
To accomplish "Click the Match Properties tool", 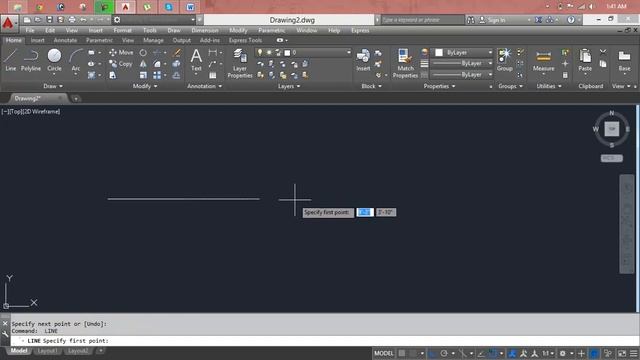I will coord(405,63).
